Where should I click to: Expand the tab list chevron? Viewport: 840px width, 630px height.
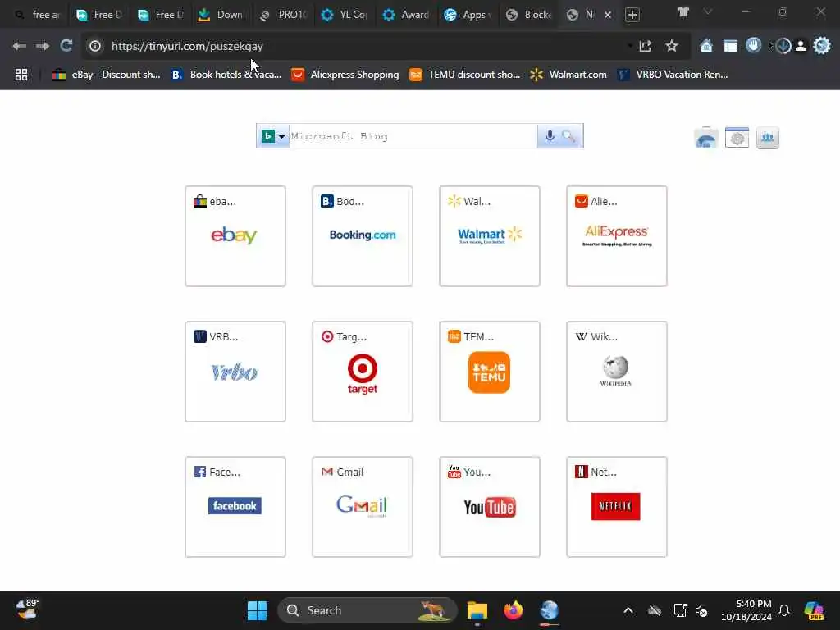708,11
